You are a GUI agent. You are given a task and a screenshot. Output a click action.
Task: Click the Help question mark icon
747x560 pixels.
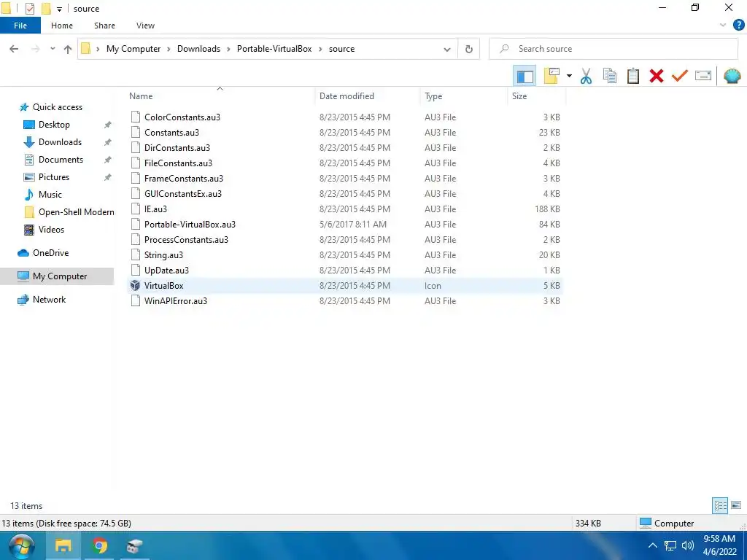tap(738, 26)
